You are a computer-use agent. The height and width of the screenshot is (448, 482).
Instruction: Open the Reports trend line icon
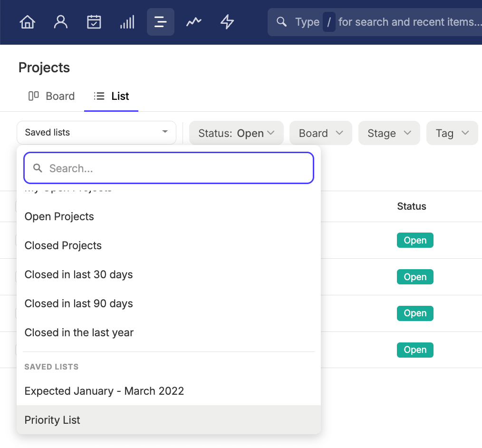click(193, 22)
